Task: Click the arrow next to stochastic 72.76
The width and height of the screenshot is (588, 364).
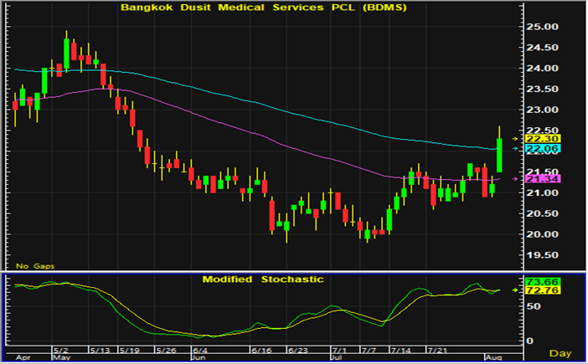Action: point(515,290)
